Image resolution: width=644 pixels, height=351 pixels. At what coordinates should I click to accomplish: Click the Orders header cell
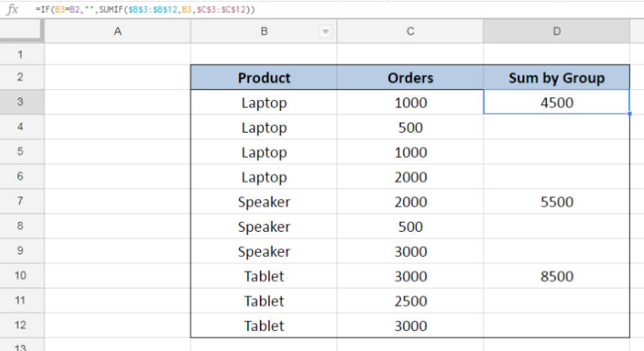point(410,77)
